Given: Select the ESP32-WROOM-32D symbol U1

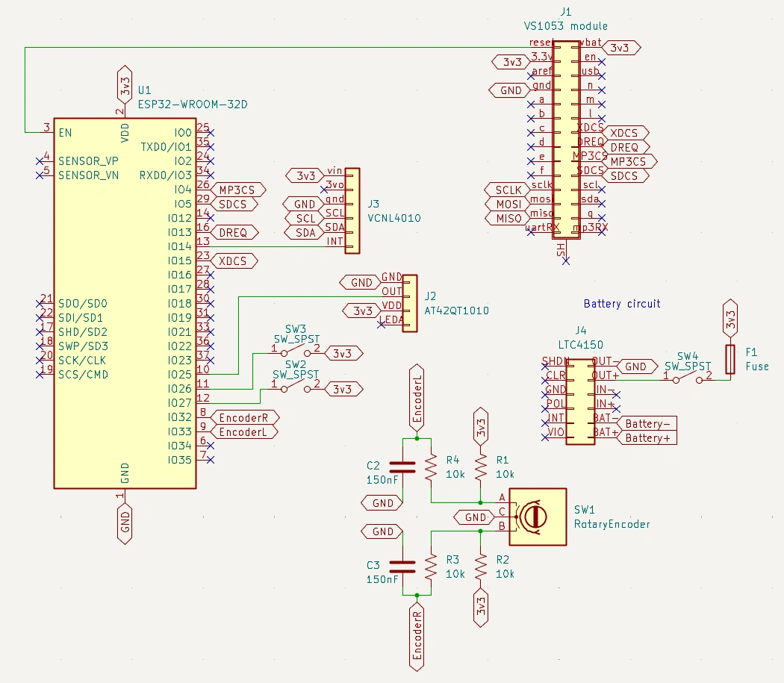Looking at the screenshot, I should [x=123, y=299].
